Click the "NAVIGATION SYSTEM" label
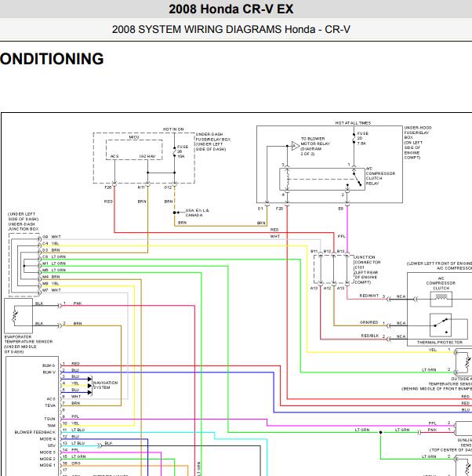 click(105, 385)
